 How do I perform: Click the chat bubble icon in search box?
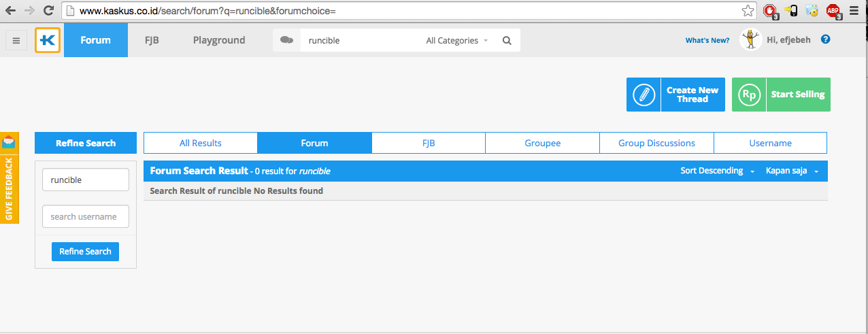point(286,40)
